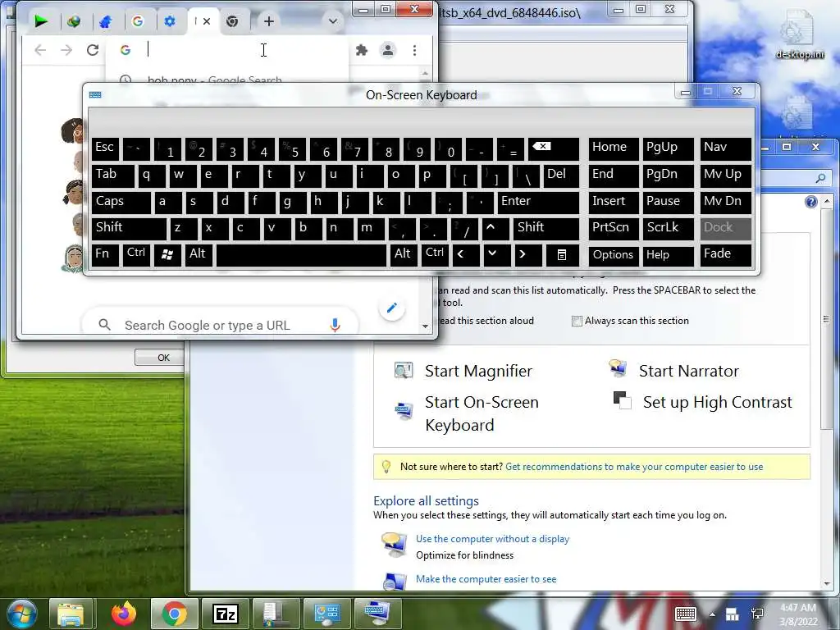Open Set up High Contrast link

click(717, 402)
